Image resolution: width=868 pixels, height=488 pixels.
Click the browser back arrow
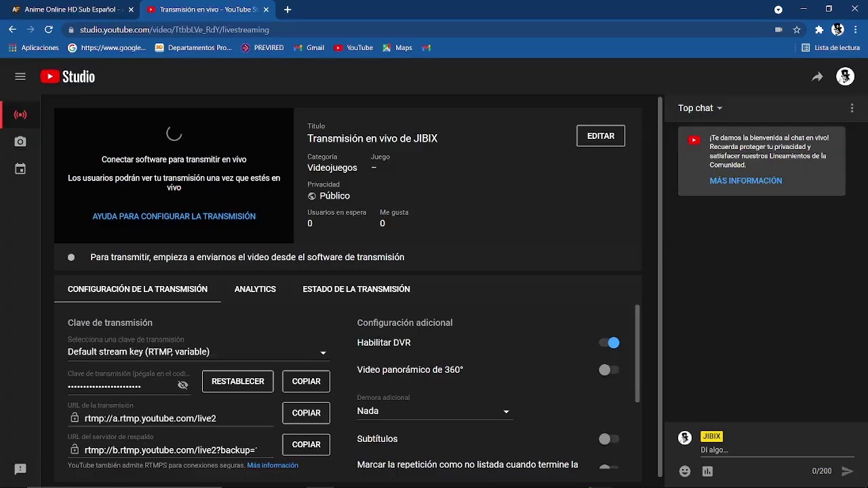(12, 30)
